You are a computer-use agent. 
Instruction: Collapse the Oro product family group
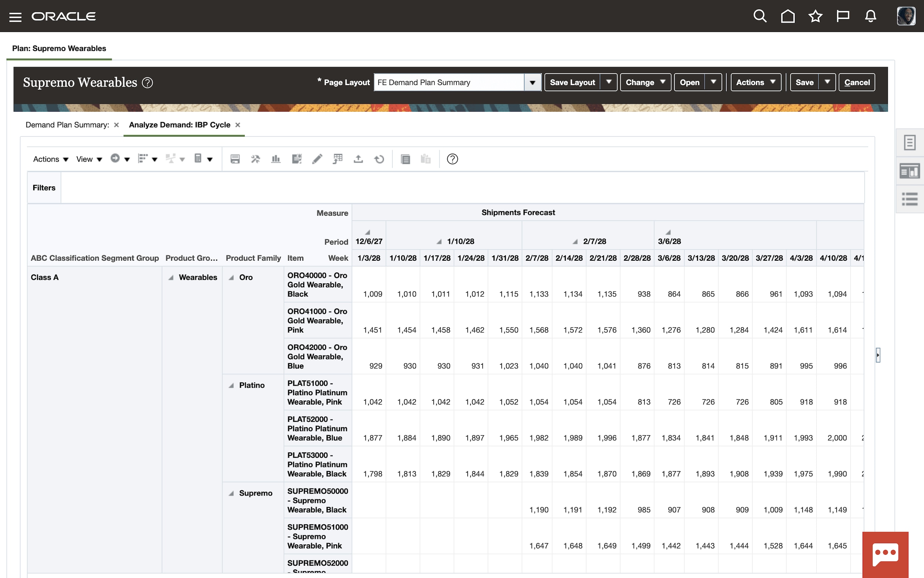[231, 277]
